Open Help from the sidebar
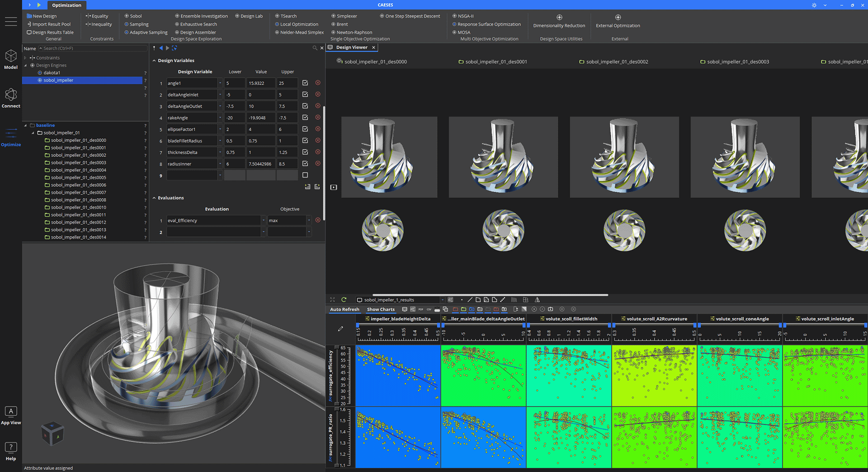Viewport: 868px width, 472px height. [x=11, y=451]
